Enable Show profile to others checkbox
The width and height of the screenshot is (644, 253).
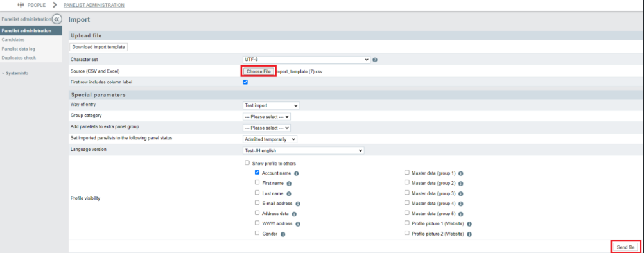click(247, 162)
